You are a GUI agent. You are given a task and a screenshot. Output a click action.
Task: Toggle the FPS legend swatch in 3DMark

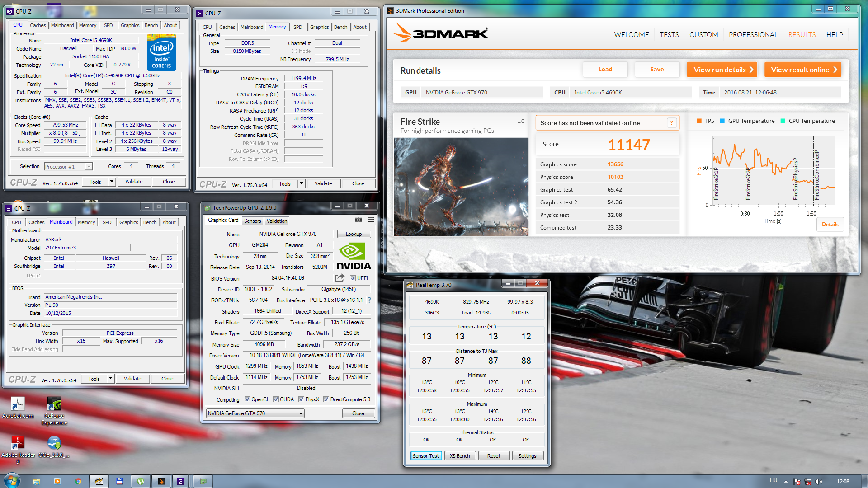coord(699,121)
